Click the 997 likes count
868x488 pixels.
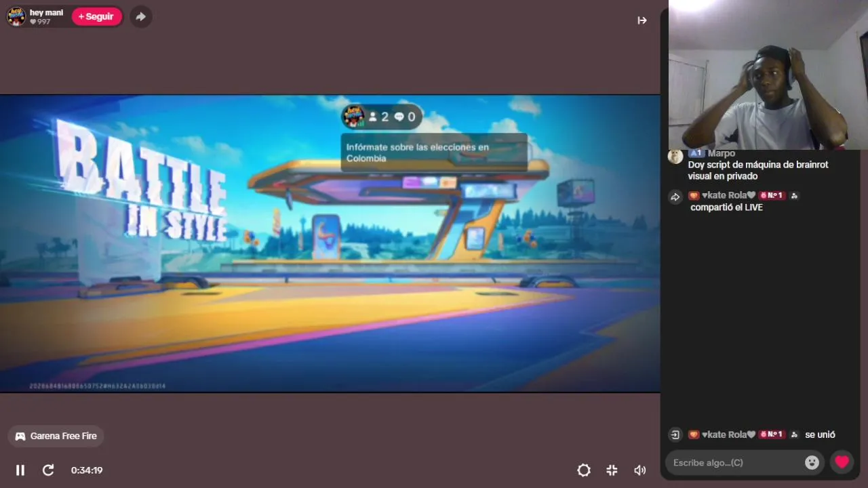tap(40, 22)
